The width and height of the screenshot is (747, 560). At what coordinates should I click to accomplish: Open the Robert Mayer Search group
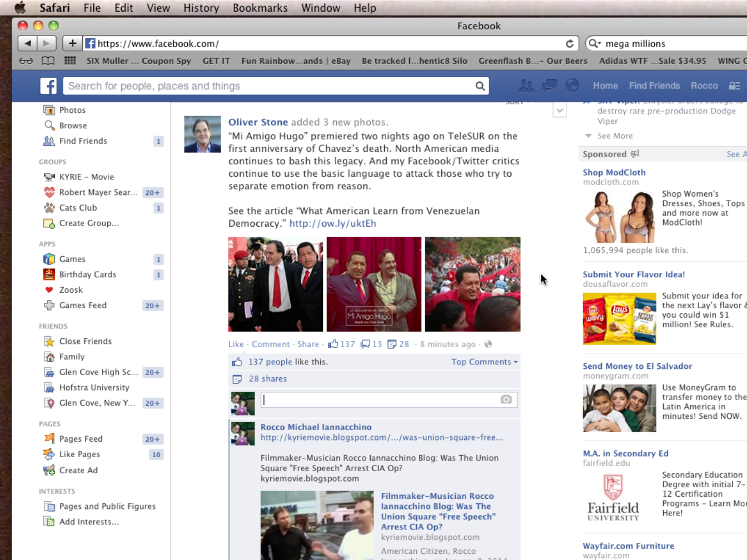pyautogui.click(x=98, y=192)
